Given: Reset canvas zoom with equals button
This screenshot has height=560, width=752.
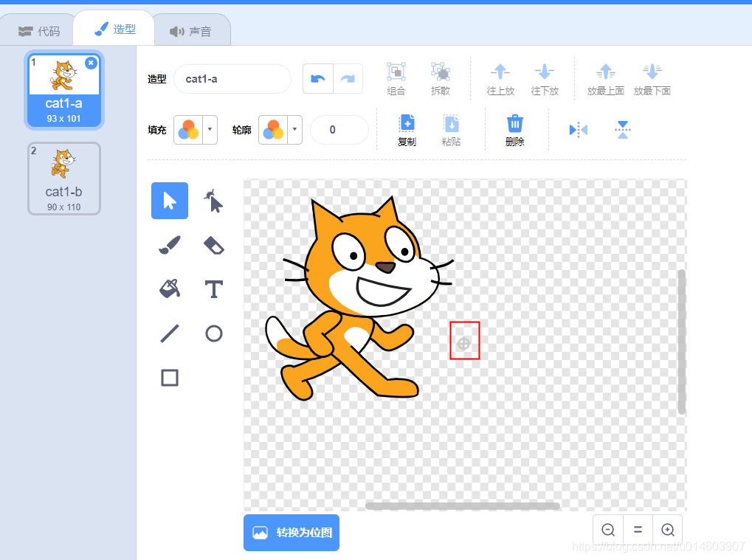Looking at the screenshot, I should point(638,529).
